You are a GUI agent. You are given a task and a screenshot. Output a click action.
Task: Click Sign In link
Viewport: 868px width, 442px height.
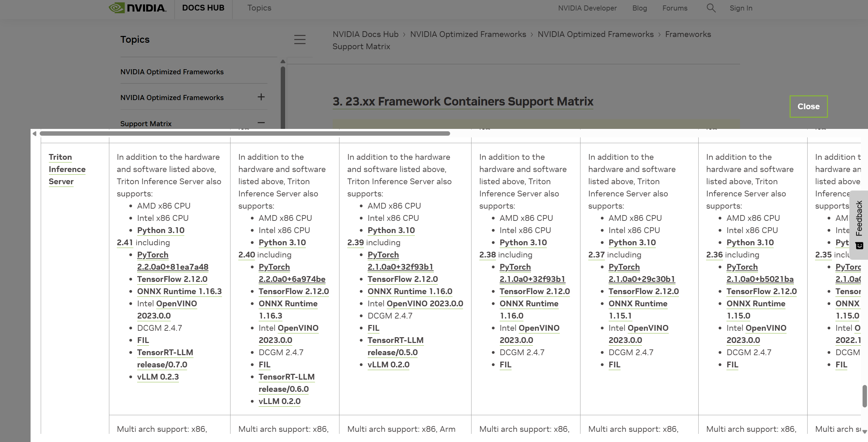point(741,8)
